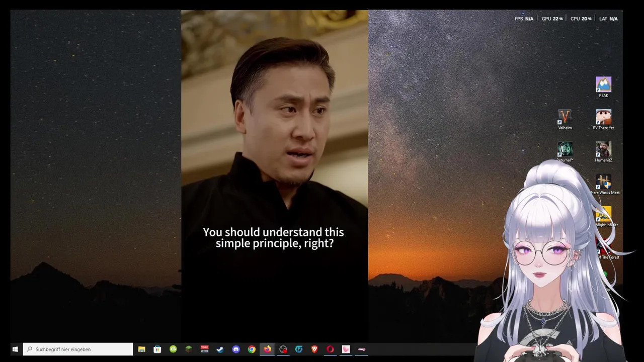Click the CPU 20% overlay readout
The height and width of the screenshot is (362, 644).
(581, 19)
